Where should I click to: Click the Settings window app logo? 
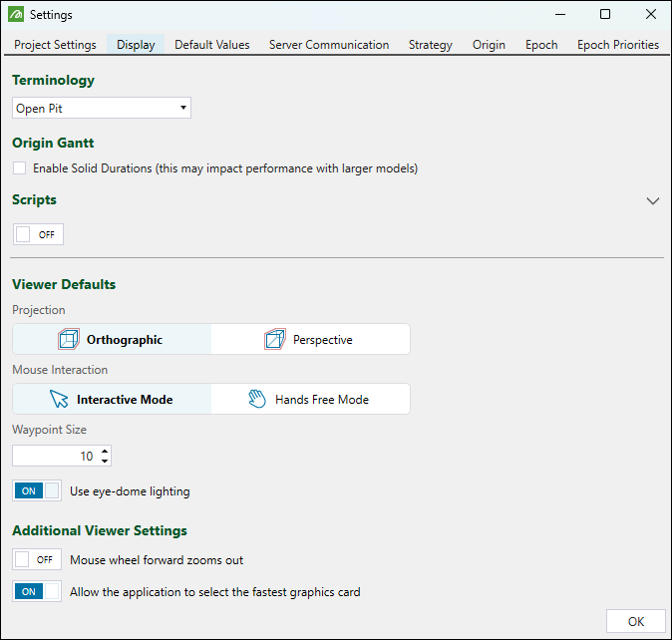15,15
